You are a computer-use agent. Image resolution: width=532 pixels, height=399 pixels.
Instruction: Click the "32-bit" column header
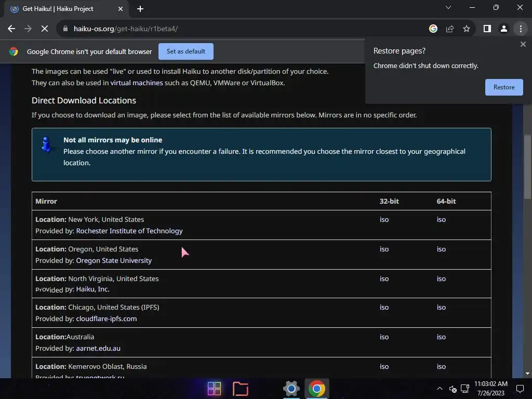[389, 201]
